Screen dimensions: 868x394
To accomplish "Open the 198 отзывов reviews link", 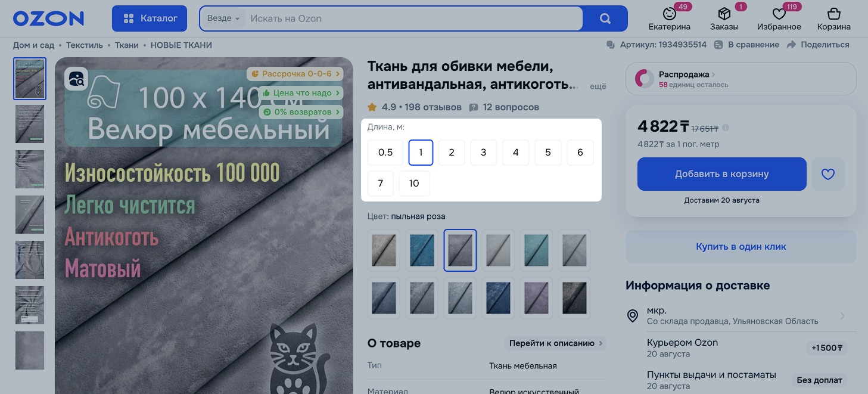I will coord(433,107).
